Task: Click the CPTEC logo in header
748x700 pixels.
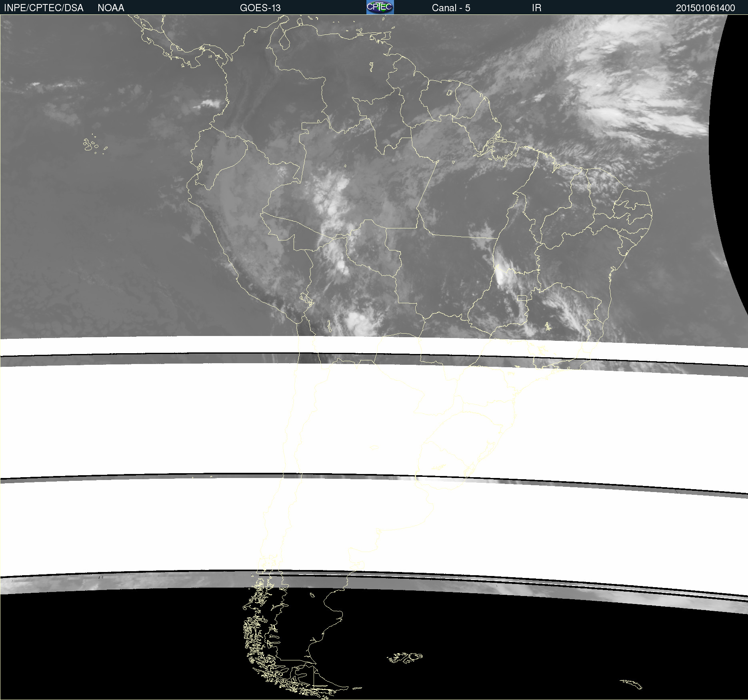Action: click(380, 7)
